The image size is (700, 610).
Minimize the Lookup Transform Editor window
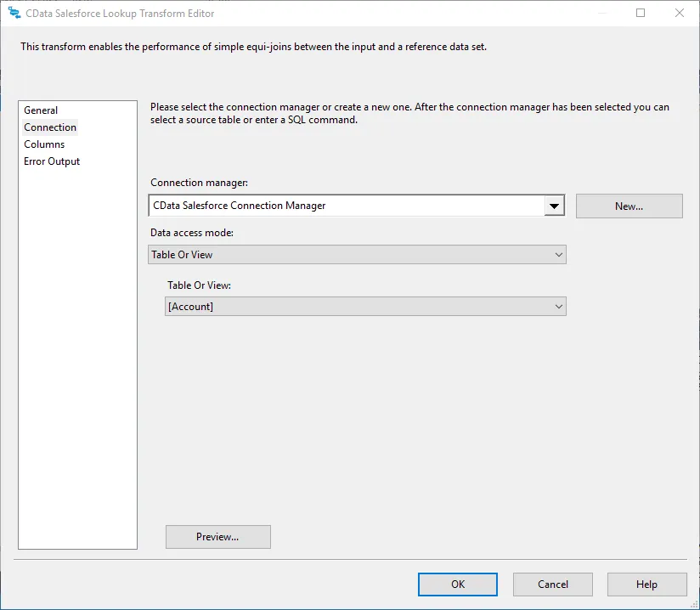(x=603, y=13)
